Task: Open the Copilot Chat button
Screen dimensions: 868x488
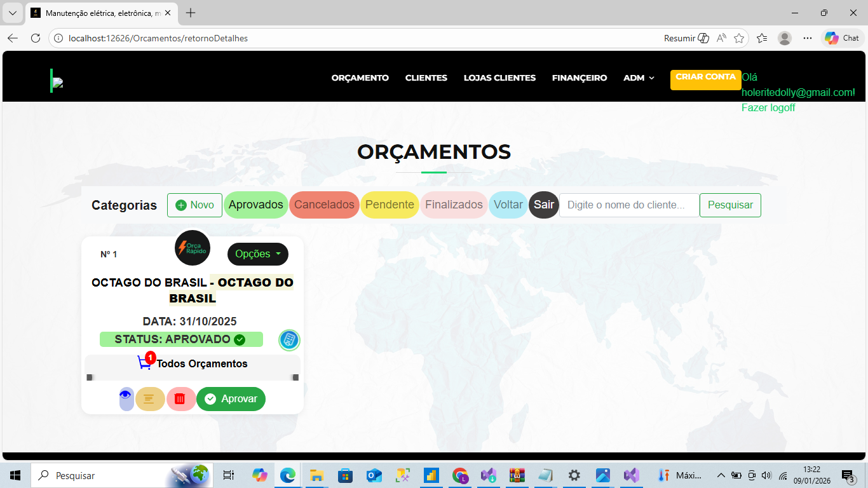Action: [843, 38]
